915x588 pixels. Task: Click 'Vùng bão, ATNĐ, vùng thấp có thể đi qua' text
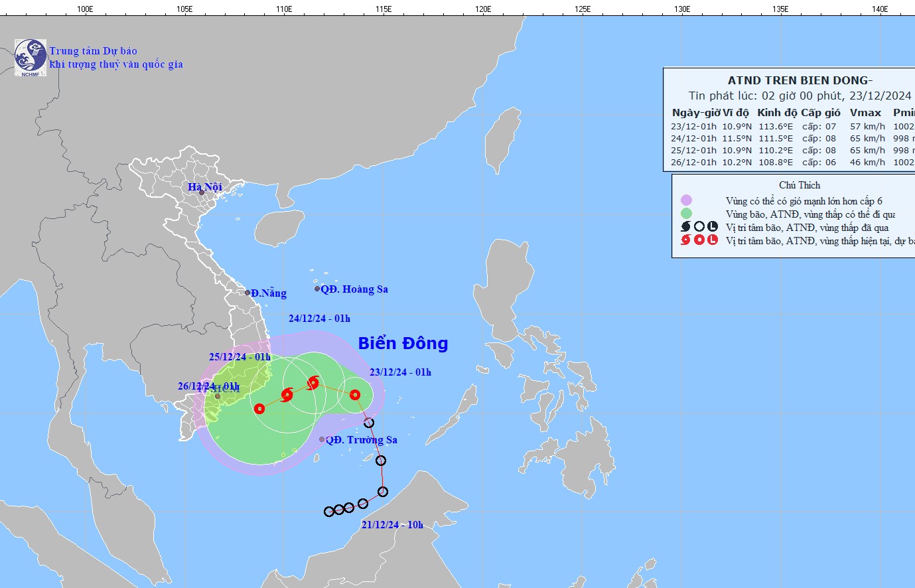(x=810, y=214)
